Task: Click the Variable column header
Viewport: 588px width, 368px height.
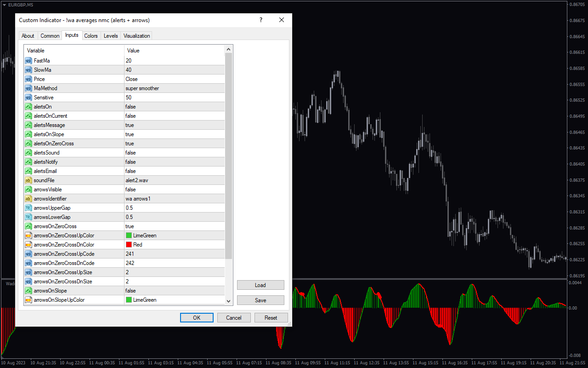Action: pyautogui.click(x=74, y=51)
